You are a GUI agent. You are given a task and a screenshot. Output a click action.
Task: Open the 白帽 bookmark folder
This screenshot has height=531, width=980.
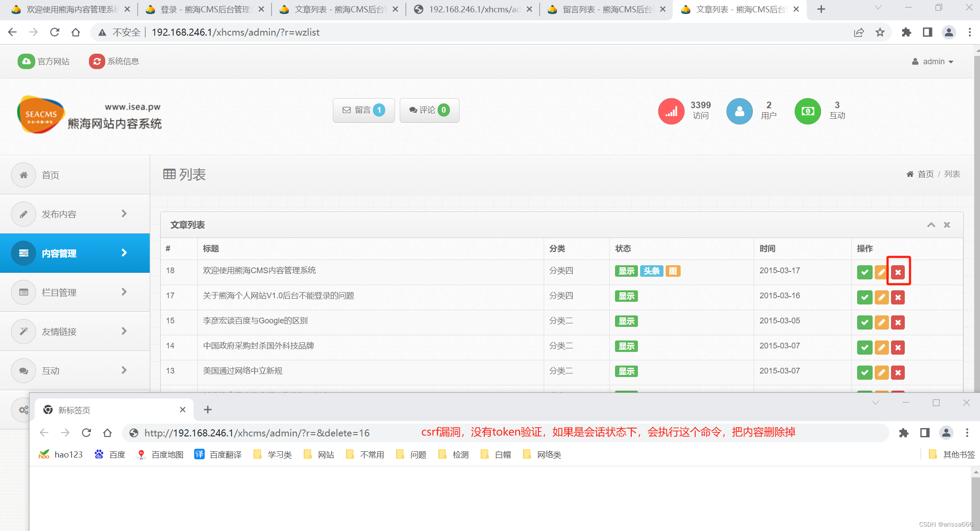tap(496, 454)
